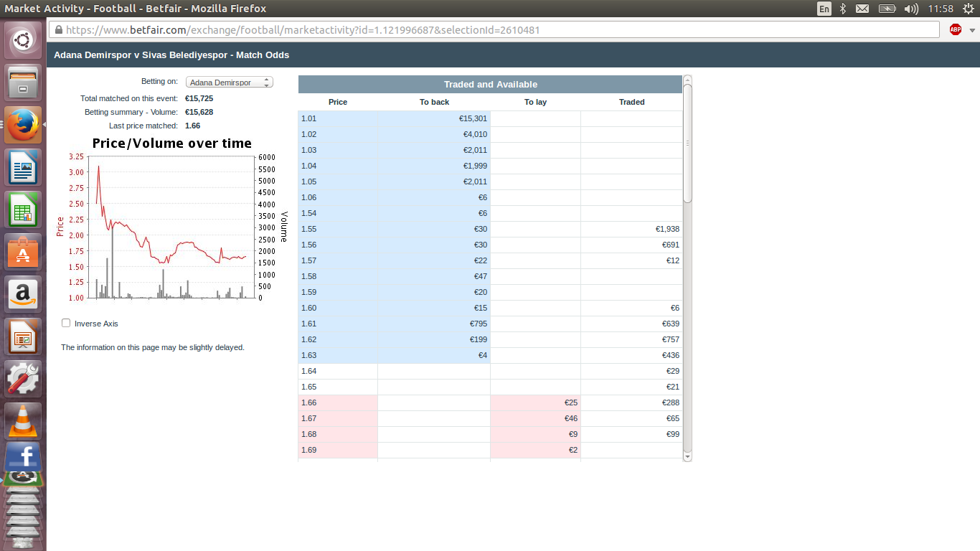Click the slightly delayed information notice

click(x=153, y=347)
